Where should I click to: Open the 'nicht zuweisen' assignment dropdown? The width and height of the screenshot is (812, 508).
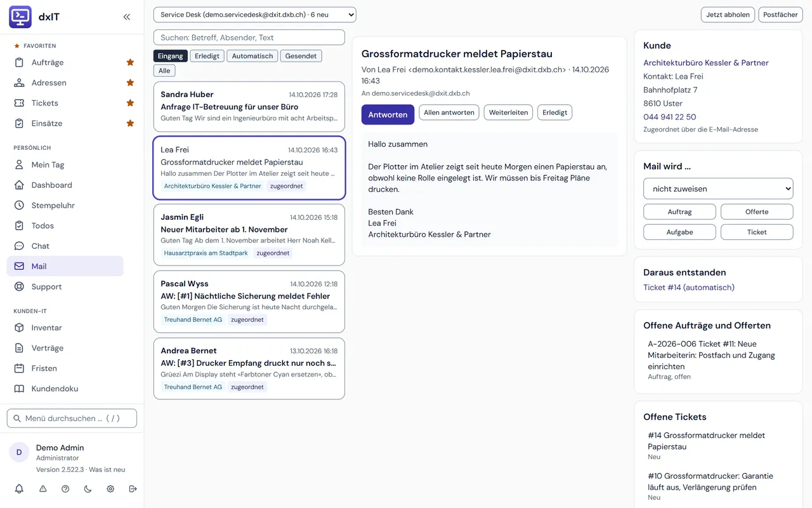tap(718, 189)
